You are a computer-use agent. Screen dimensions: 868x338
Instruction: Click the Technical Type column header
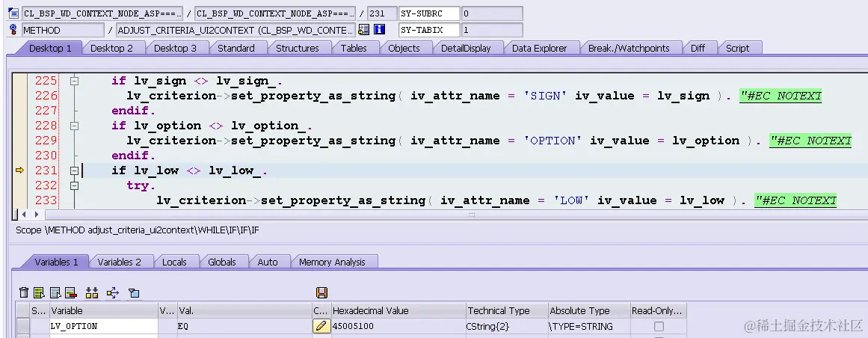click(x=506, y=311)
